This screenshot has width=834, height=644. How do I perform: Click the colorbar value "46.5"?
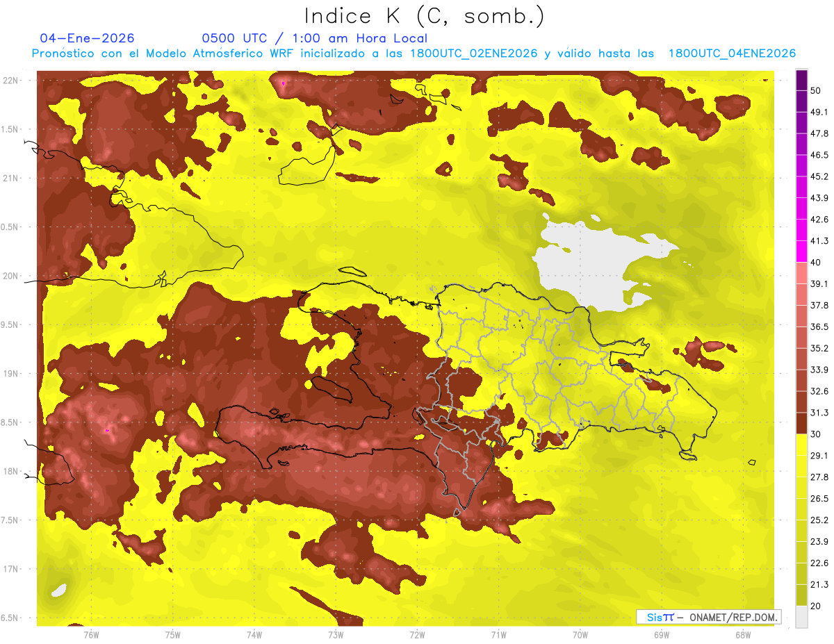pos(819,155)
